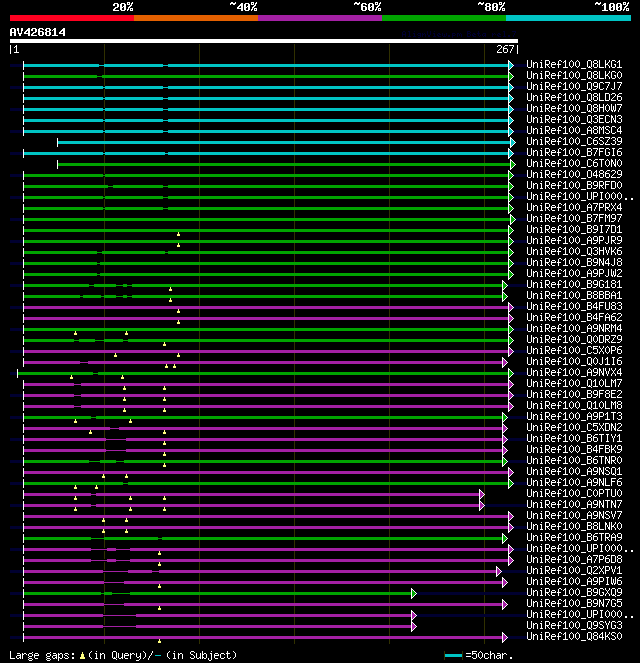640x663 pixels.
Task: Select the UniRef100_A9NTN7 label
Action: click(574, 504)
